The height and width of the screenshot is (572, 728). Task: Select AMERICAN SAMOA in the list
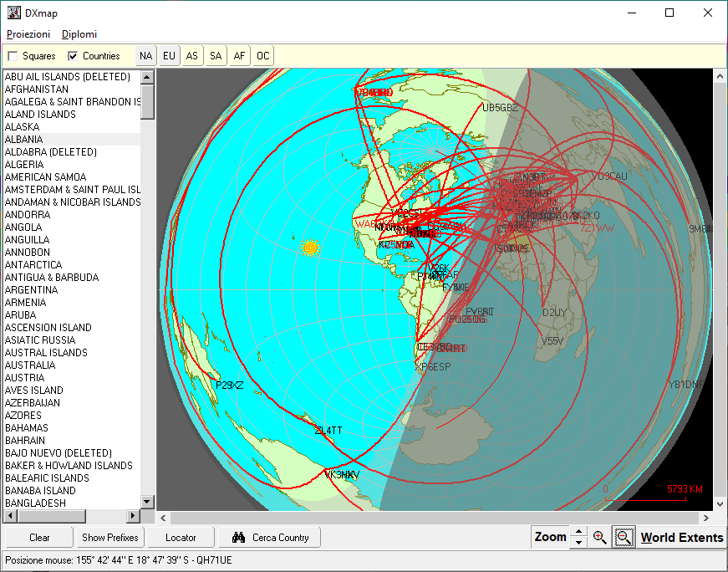tap(72, 177)
